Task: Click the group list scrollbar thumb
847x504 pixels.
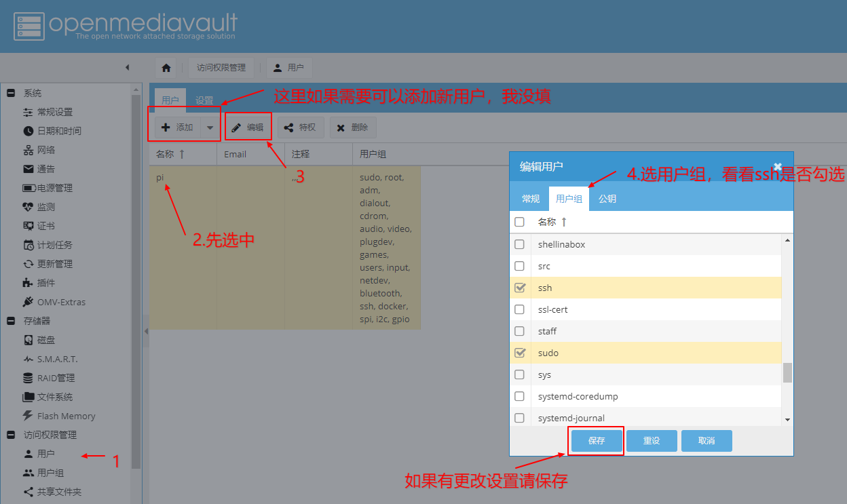Action: 787,372
